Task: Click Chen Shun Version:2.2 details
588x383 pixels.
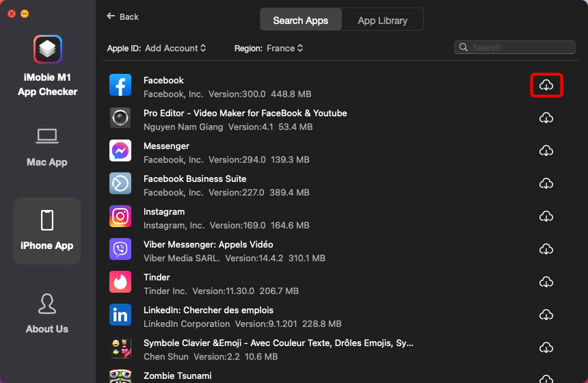Action: [211, 356]
